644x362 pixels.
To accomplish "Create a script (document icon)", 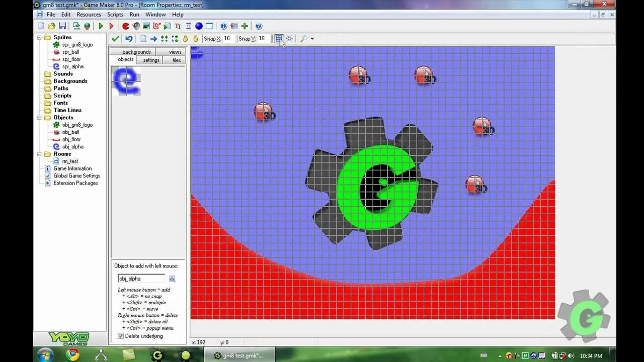I will [168, 26].
